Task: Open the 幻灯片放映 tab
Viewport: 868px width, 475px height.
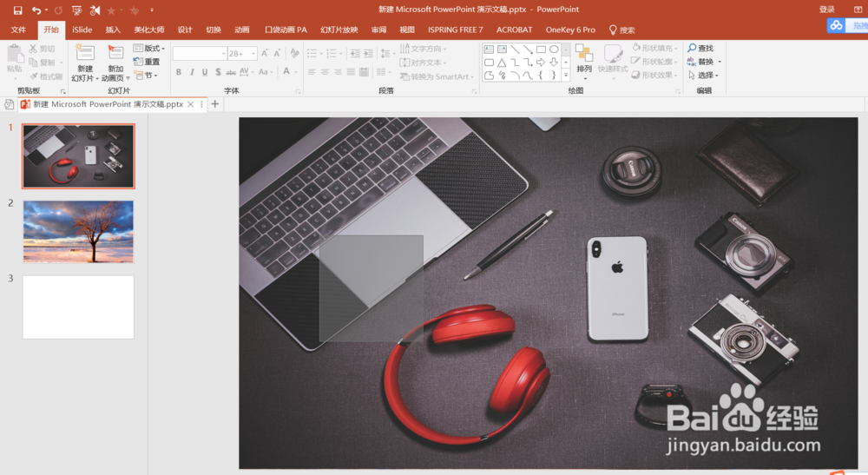Action: coord(339,30)
